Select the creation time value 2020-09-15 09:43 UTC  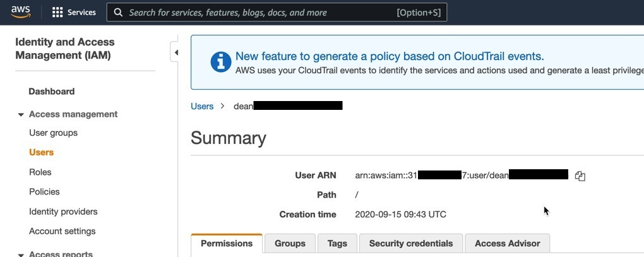400,215
